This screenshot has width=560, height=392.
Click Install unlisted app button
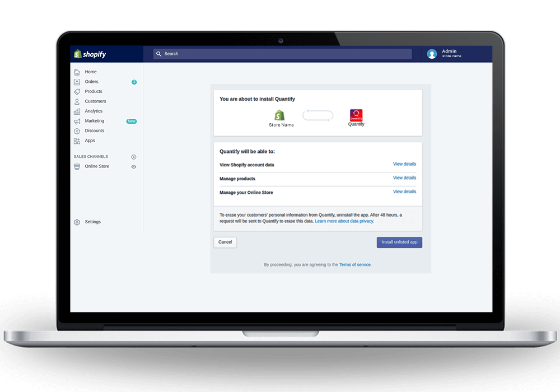tap(399, 242)
